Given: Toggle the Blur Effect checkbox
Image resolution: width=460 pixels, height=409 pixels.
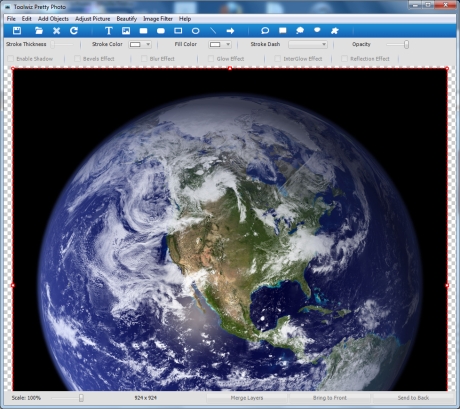Looking at the screenshot, I should coord(144,59).
